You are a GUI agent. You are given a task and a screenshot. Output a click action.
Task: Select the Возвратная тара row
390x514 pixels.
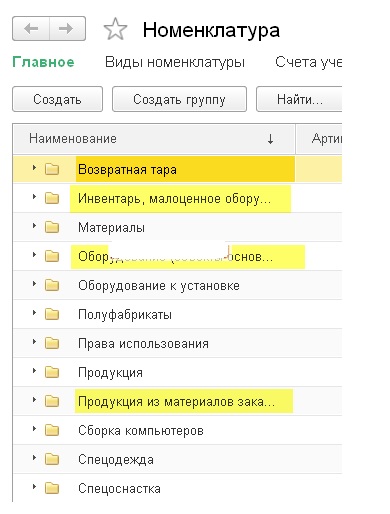pyautogui.click(x=178, y=169)
